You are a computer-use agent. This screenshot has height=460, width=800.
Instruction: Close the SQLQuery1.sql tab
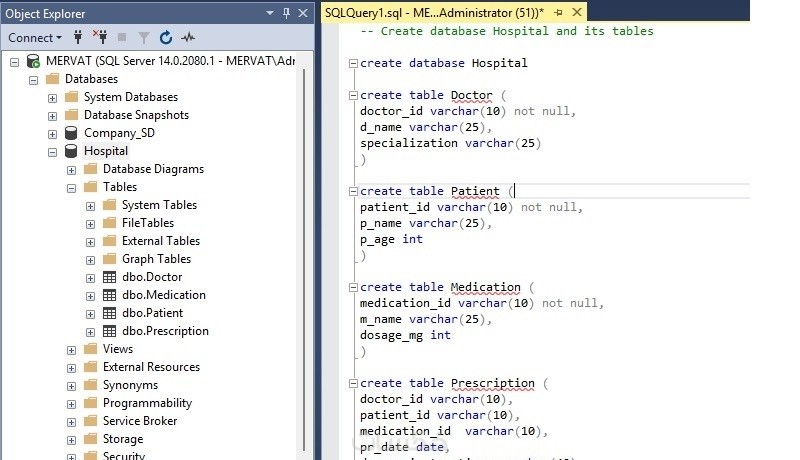tap(577, 12)
